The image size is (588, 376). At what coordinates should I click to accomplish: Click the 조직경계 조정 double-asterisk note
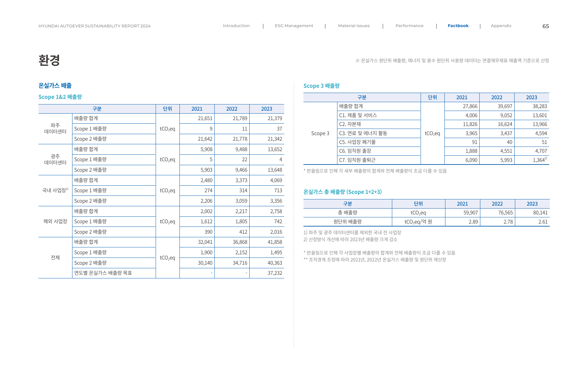coord(375,260)
